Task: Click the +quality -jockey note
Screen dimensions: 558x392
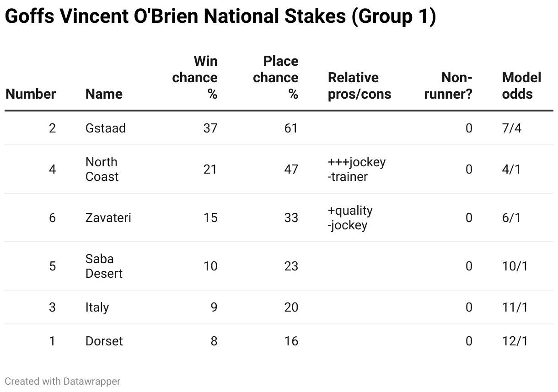Action: pos(350,217)
